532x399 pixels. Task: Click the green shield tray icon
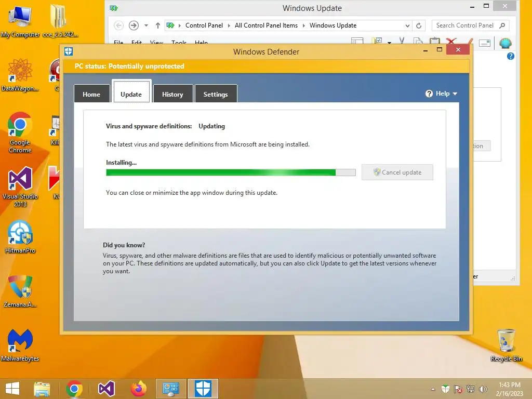[x=445, y=389]
